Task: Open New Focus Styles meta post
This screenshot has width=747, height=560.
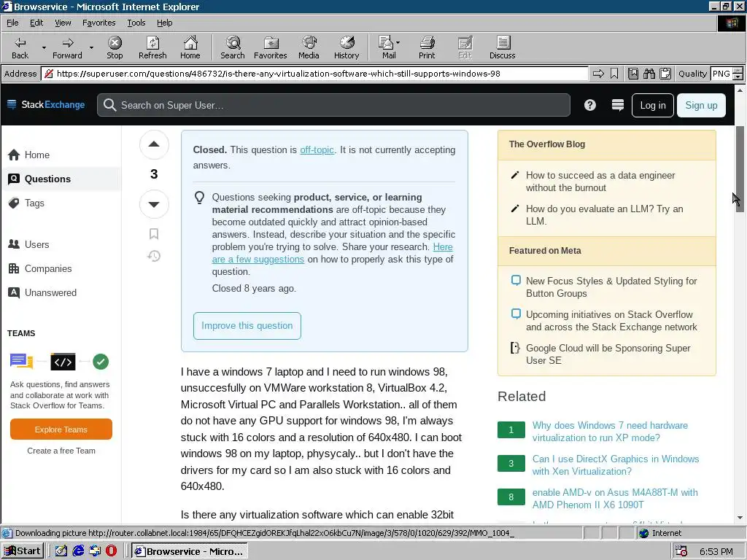Action: point(611,287)
